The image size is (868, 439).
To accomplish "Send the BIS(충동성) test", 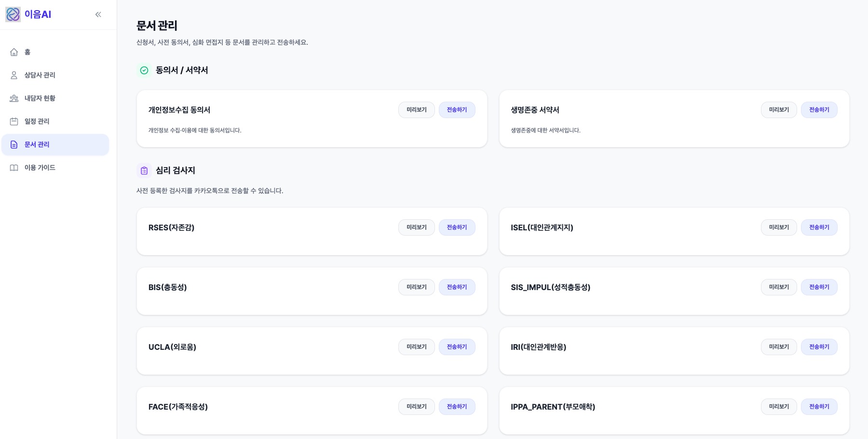I will (457, 287).
